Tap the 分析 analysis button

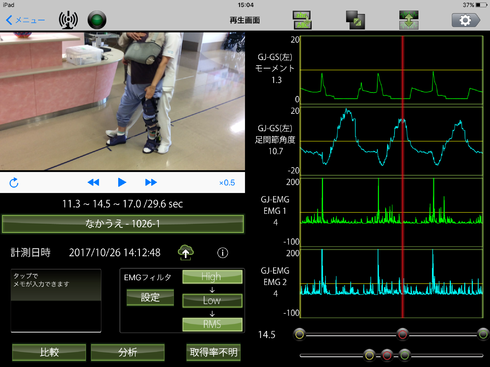[x=128, y=352]
